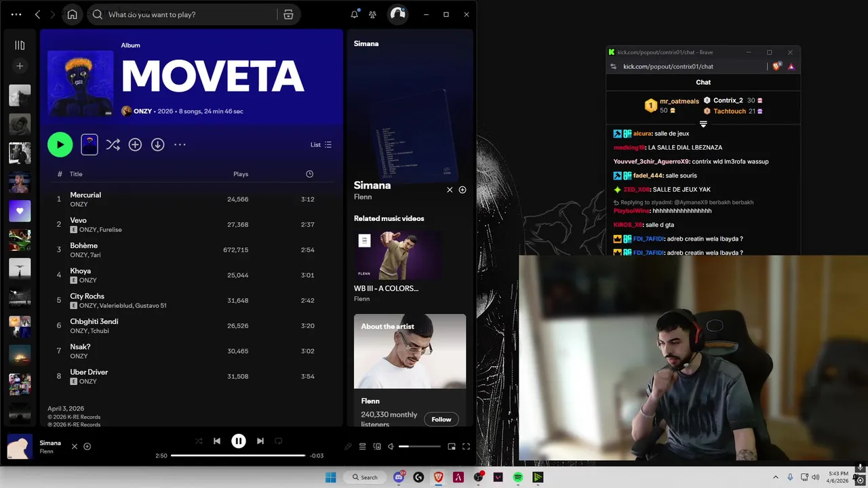This screenshot has height=488, width=868.
Task: Toggle shuffle in bottom player bar
Action: pos(199,441)
